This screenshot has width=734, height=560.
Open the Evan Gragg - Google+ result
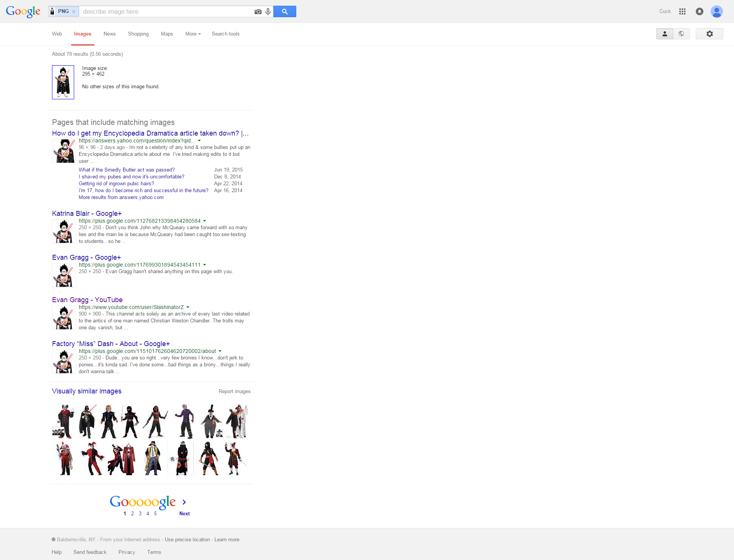[x=86, y=257]
